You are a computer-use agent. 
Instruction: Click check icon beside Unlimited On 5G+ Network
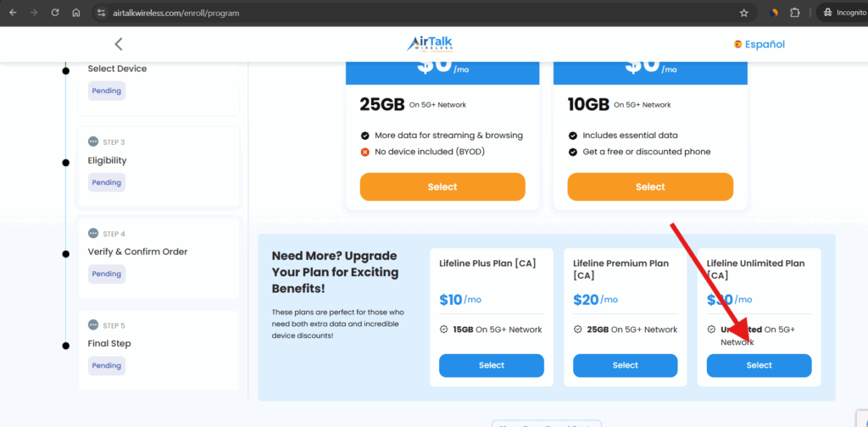(711, 330)
